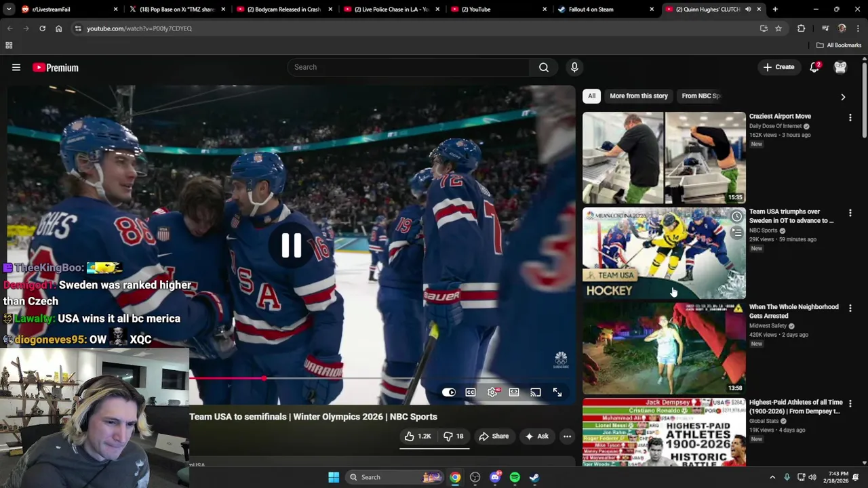Click the Windows taskbar Search box
Viewport: 868px width, 488px height.
pos(395,477)
